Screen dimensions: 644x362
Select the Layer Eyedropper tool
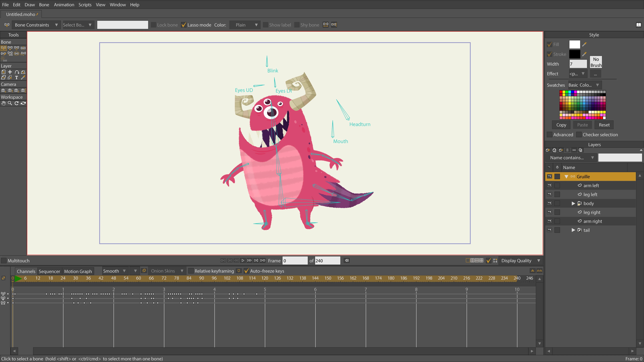(x=23, y=78)
